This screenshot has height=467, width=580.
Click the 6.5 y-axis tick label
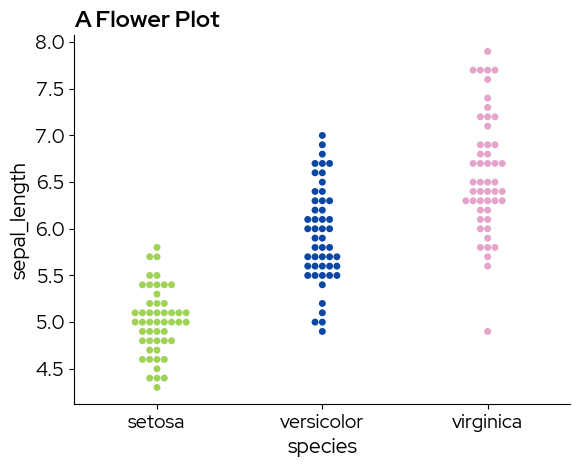point(50,183)
